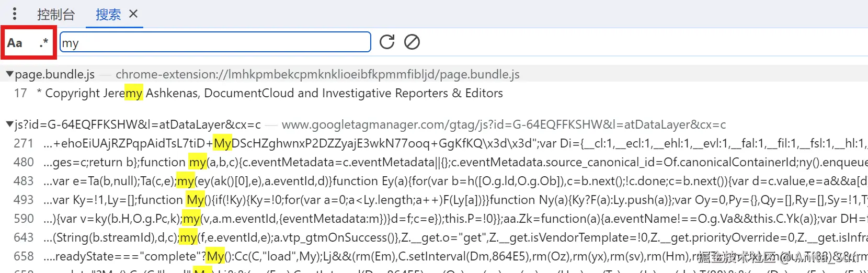Toggle regular expression (.*) search

[x=44, y=43]
